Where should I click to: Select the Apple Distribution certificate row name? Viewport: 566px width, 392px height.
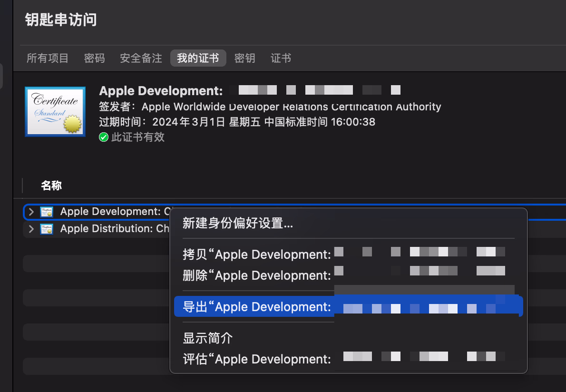(x=114, y=229)
